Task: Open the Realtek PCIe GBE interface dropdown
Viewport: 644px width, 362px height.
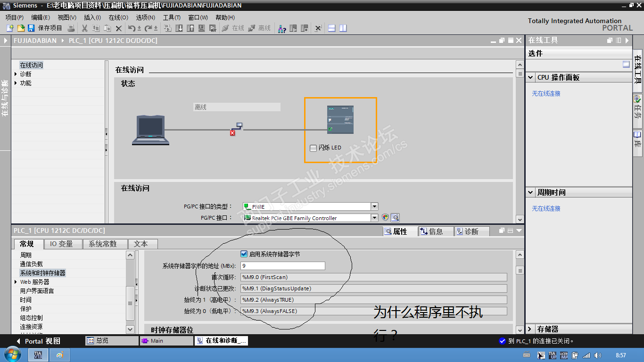Action: click(374, 218)
